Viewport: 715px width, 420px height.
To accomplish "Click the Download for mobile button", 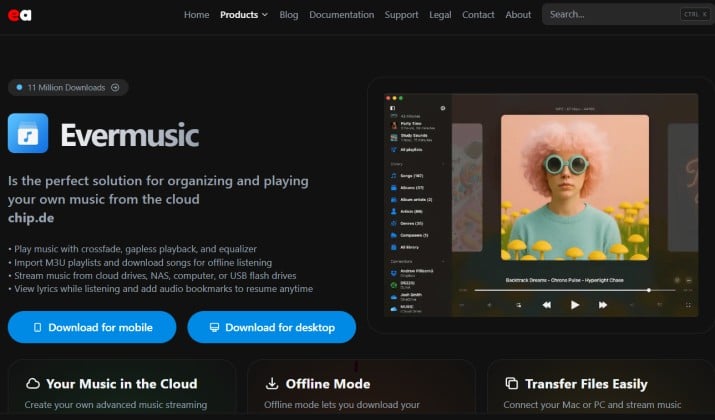I will click(92, 327).
